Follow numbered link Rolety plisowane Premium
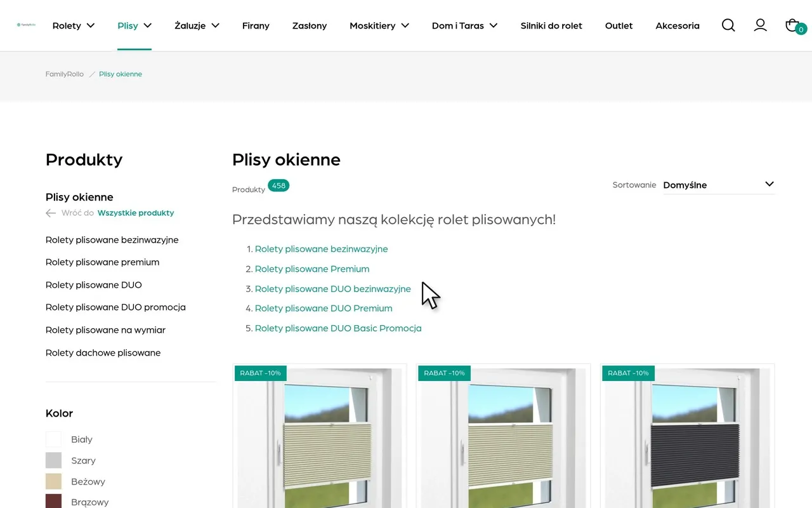812x508 pixels. pyautogui.click(x=312, y=269)
